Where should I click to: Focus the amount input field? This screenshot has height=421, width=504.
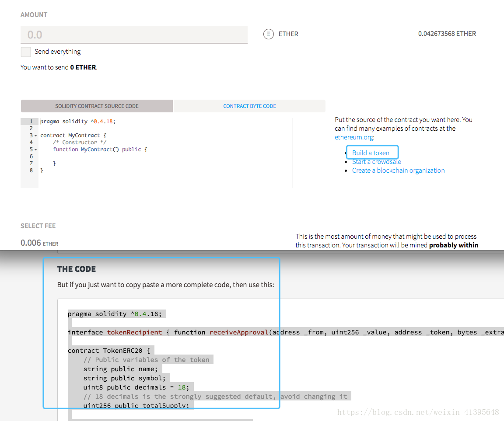pos(134,35)
